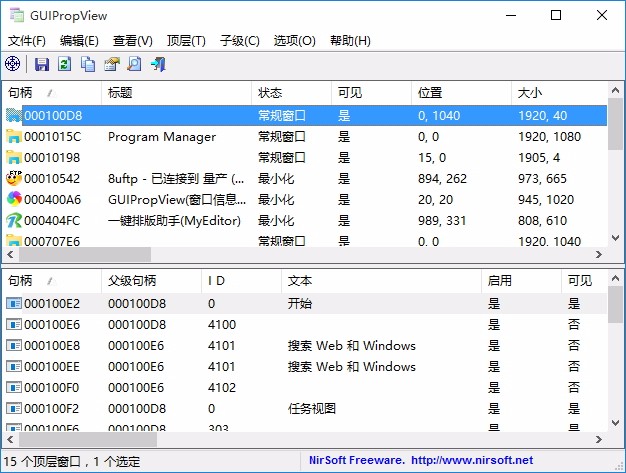Open the 选项(O) menu
The width and height of the screenshot is (626, 473).
[295, 40]
